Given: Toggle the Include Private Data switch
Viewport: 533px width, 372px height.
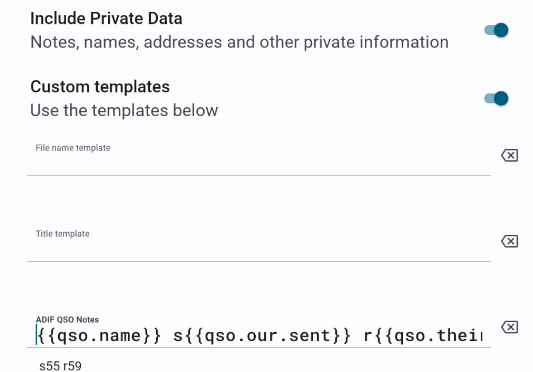Looking at the screenshot, I should pyautogui.click(x=496, y=30).
